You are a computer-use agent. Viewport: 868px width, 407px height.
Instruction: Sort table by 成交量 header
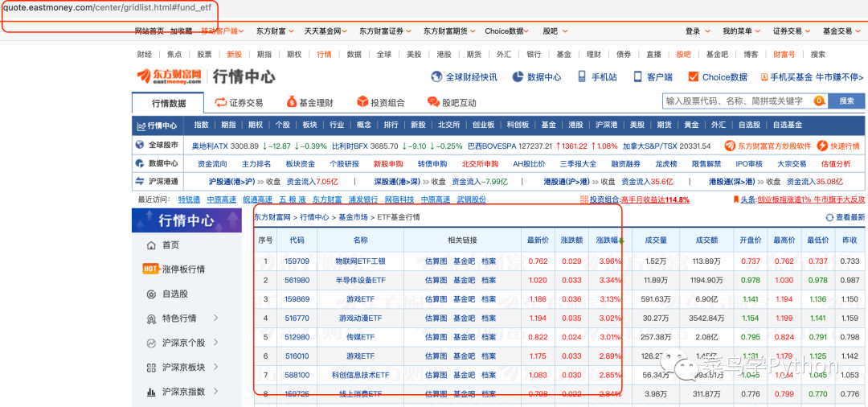[656, 240]
